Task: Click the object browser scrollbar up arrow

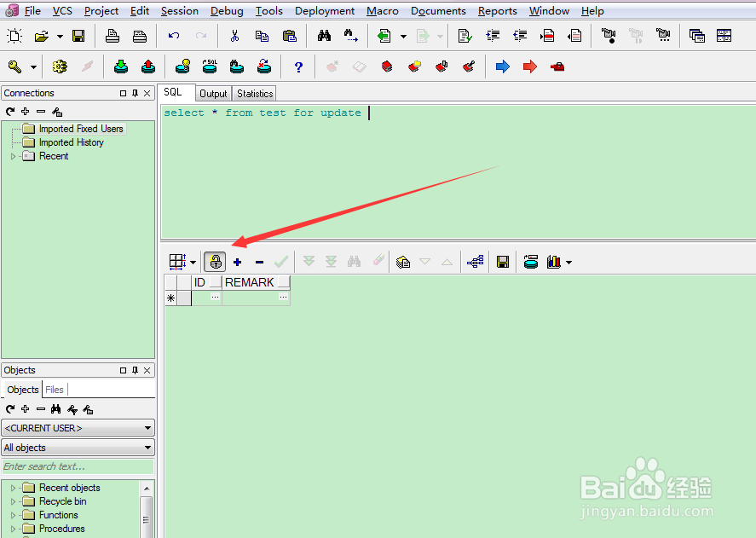Action: click(147, 489)
